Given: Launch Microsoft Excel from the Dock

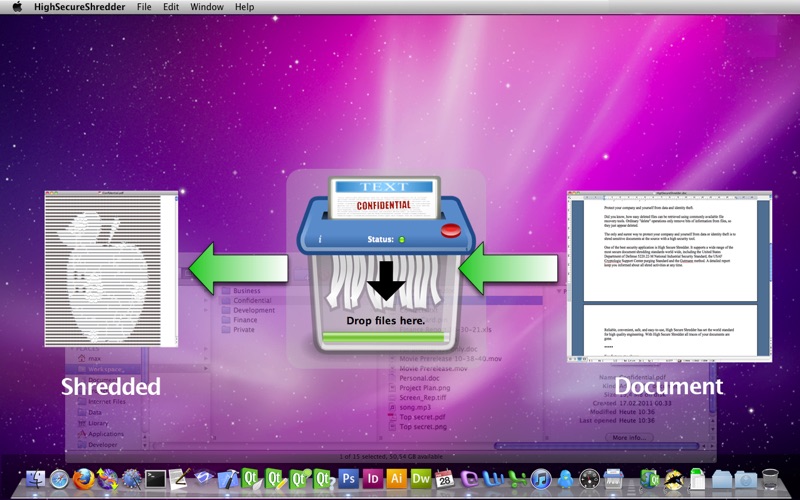Looking at the screenshot, I should click(x=517, y=479).
